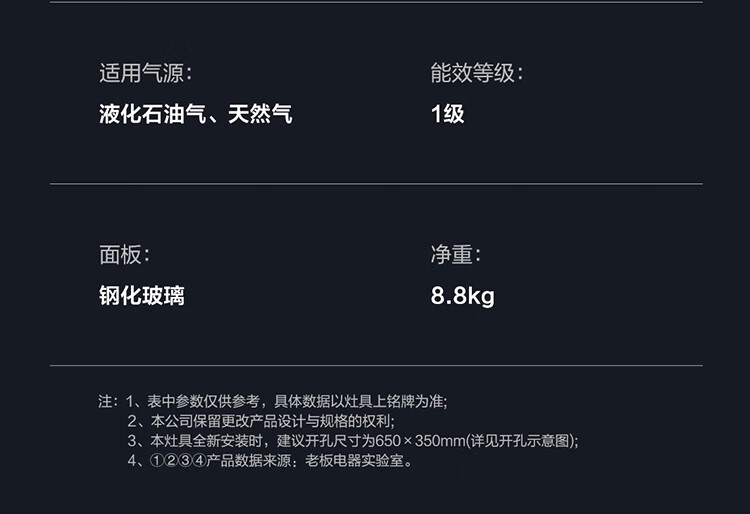Select the 8.8kg weight value

pyautogui.click(x=462, y=296)
